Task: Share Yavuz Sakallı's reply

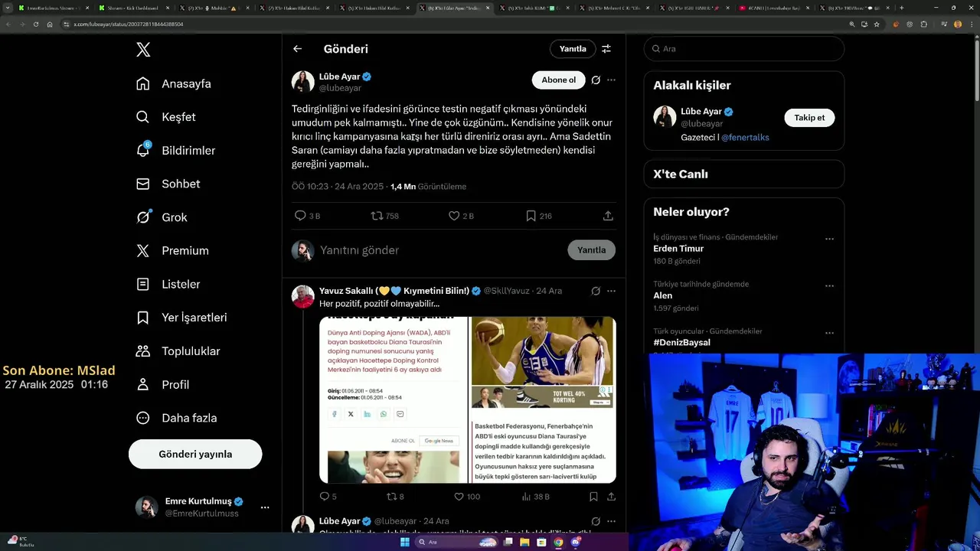Action: click(611, 497)
